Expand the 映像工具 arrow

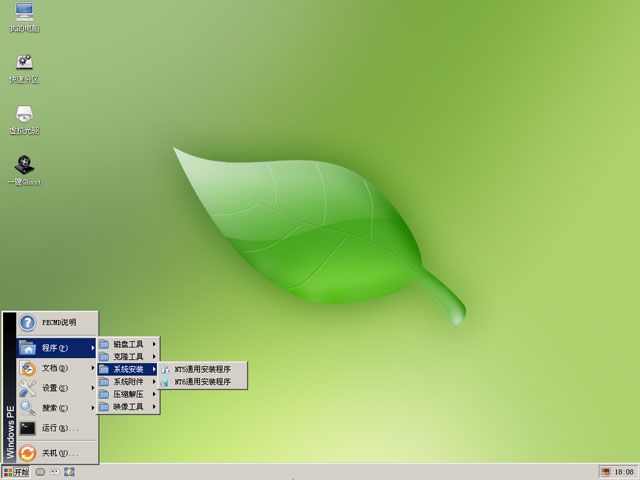(154, 407)
